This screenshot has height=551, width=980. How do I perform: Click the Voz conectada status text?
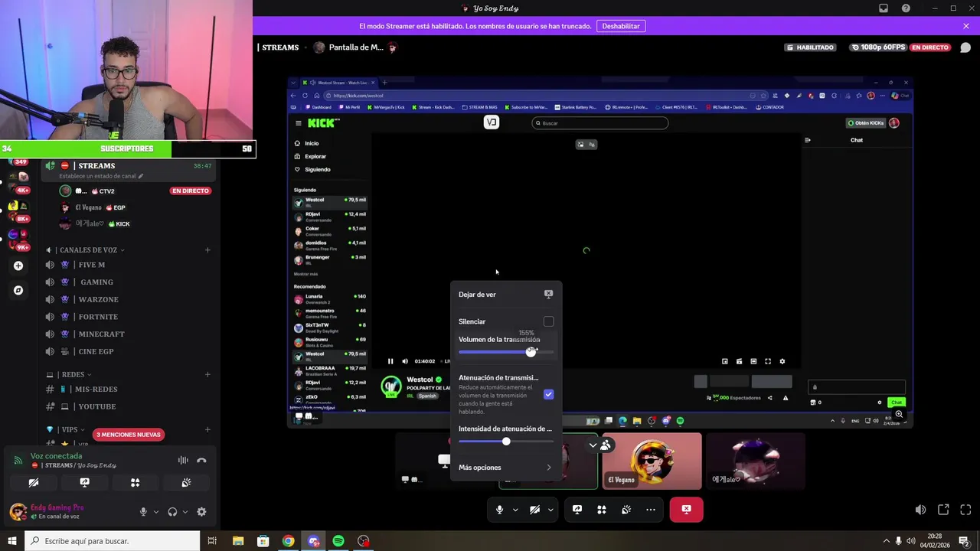pos(56,456)
